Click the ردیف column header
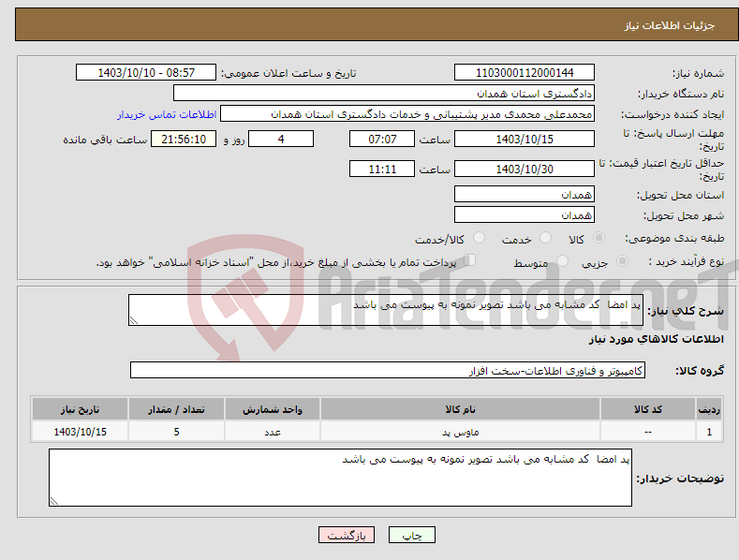 (709, 409)
